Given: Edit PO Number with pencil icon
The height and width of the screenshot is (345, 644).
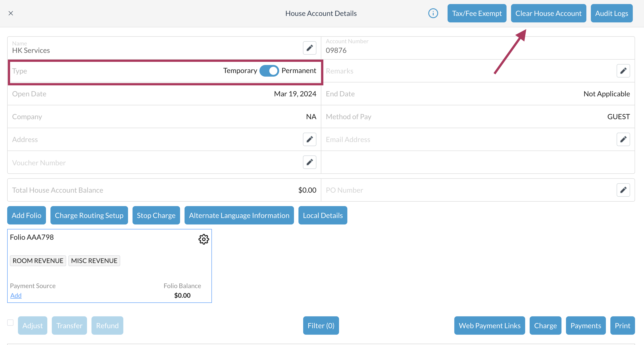Looking at the screenshot, I should click(623, 190).
